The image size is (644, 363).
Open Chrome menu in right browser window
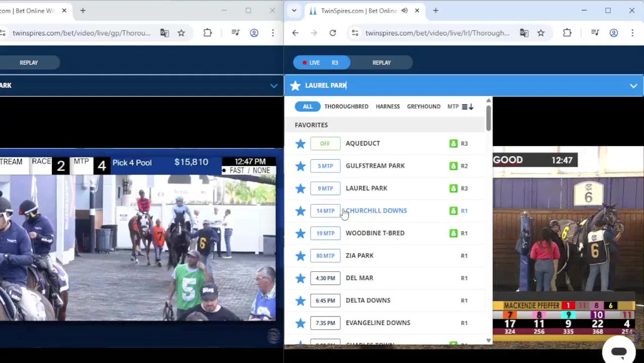click(x=632, y=33)
